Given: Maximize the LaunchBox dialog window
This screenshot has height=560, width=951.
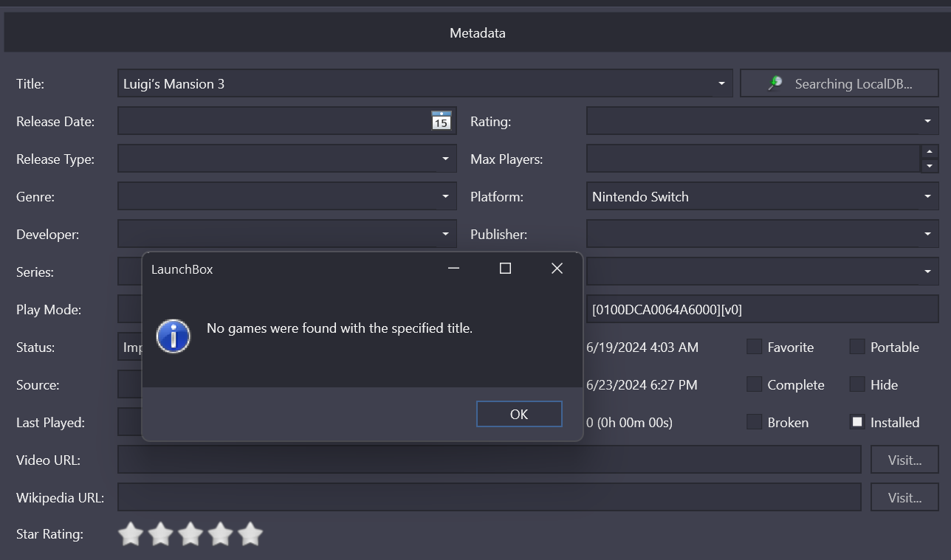Looking at the screenshot, I should tap(505, 269).
